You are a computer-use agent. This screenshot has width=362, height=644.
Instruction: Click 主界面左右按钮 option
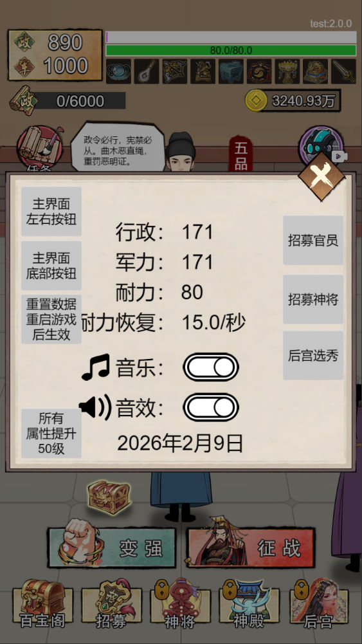point(51,212)
